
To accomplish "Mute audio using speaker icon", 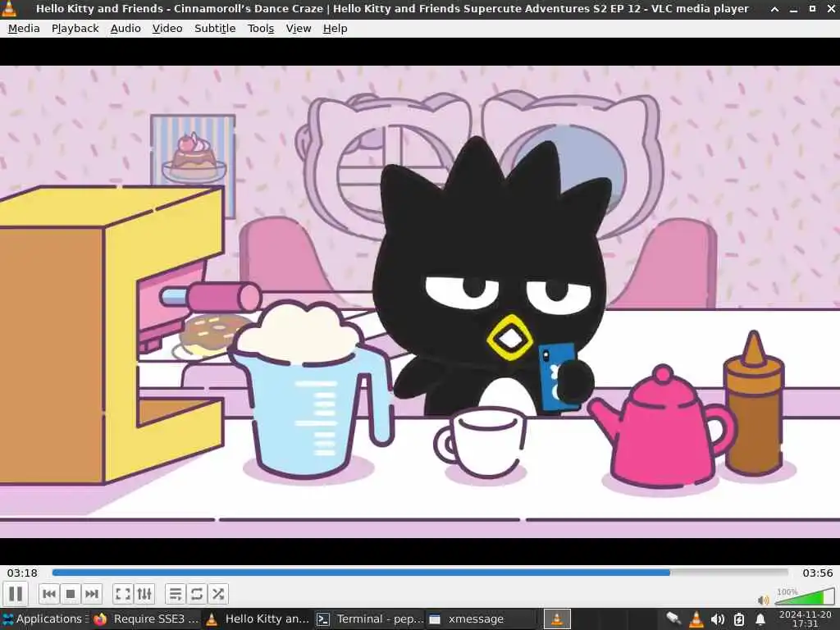I will pos(764,600).
